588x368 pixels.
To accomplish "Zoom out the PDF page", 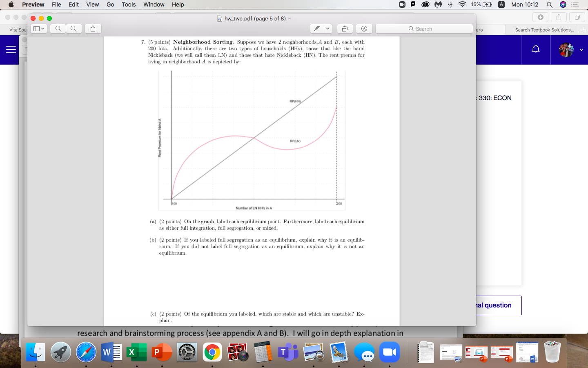I will (x=58, y=29).
